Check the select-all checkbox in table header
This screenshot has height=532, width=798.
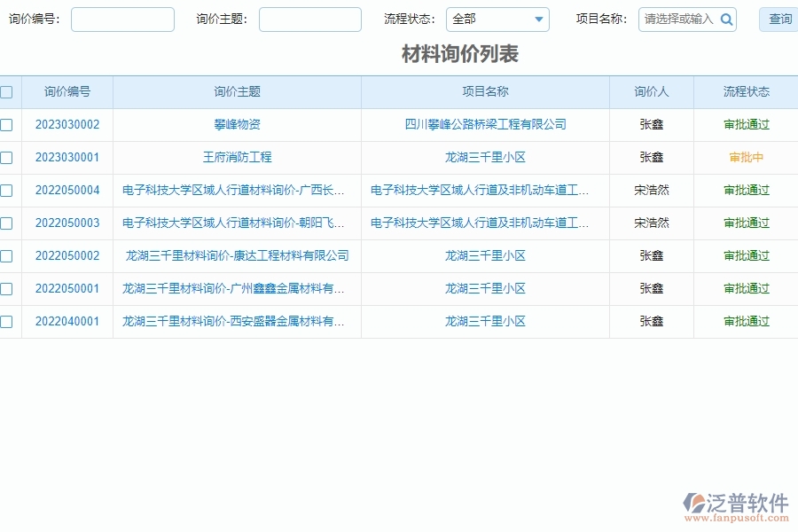pyautogui.click(x=7, y=91)
